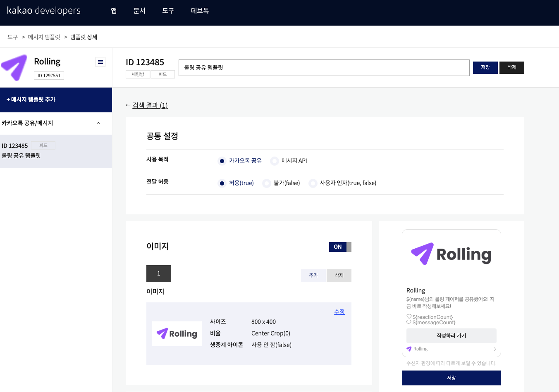The image size is (559, 392).
Task: Select image tab 1
Action: click(158, 273)
